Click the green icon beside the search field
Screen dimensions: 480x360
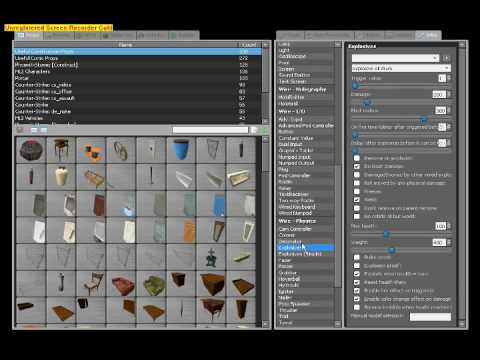click(x=264, y=130)
